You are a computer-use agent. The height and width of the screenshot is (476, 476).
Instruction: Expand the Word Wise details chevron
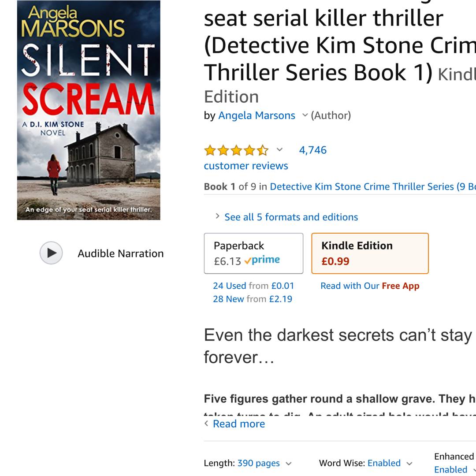point(409,463)
